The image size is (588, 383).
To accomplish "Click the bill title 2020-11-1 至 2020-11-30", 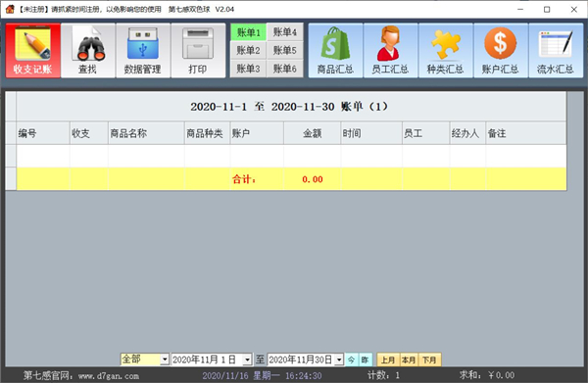I will (x=289, y=107).
